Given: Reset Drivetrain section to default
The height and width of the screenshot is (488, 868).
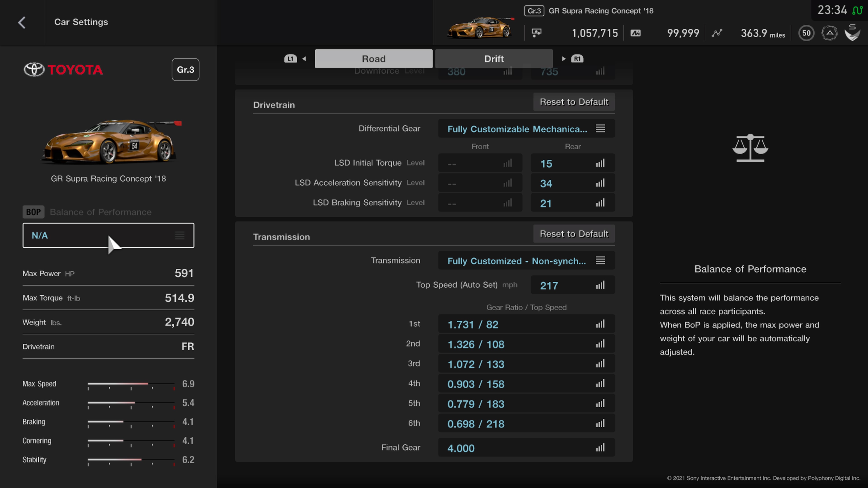Looking at the screenshot, I should (x=574, y=102).
